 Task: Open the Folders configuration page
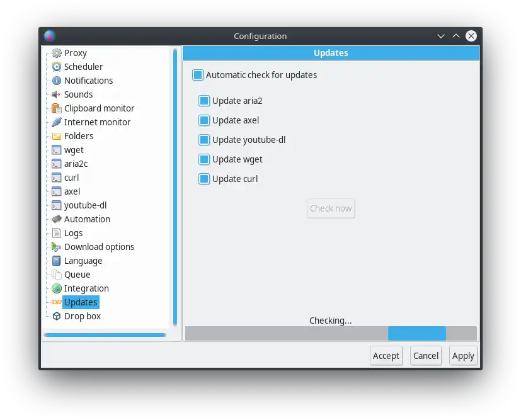coord(78,136)
